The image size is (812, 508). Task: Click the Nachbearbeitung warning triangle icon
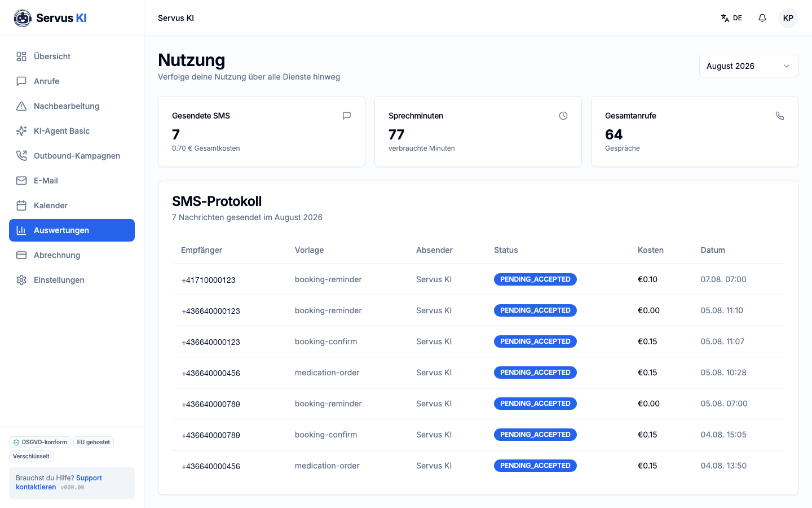(21, 106)
